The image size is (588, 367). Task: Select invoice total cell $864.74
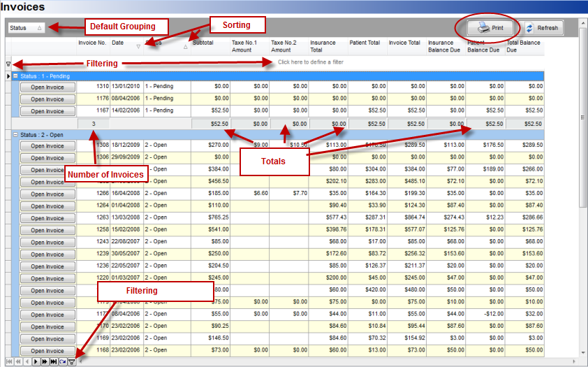tap(407, 217)
